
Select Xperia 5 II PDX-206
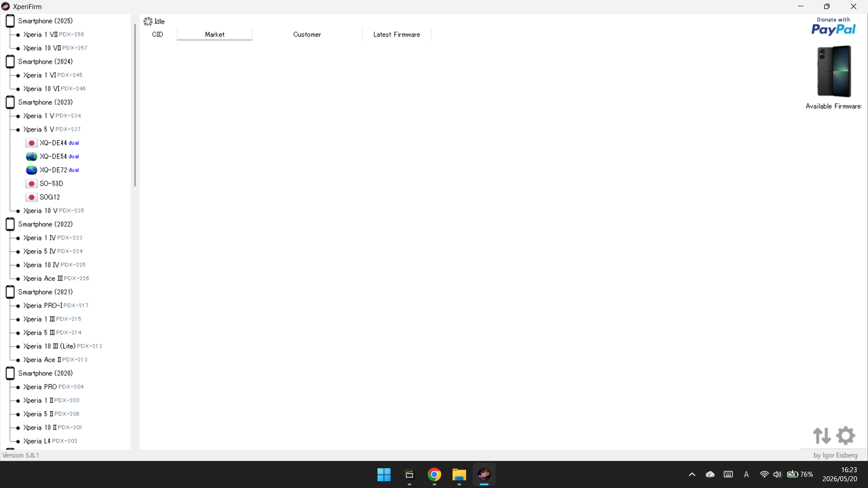point(52,414)
